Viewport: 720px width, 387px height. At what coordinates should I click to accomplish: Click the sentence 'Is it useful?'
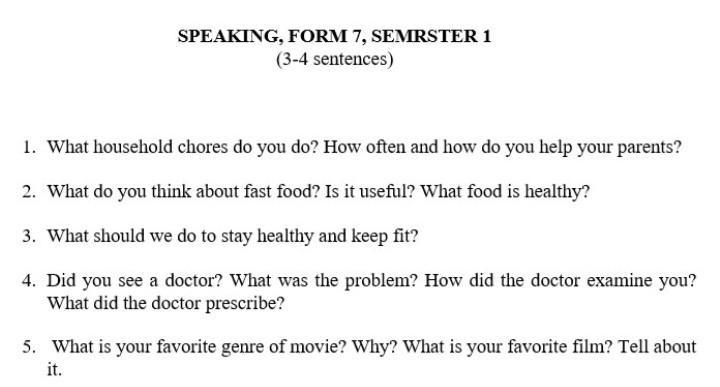[370, 191]
